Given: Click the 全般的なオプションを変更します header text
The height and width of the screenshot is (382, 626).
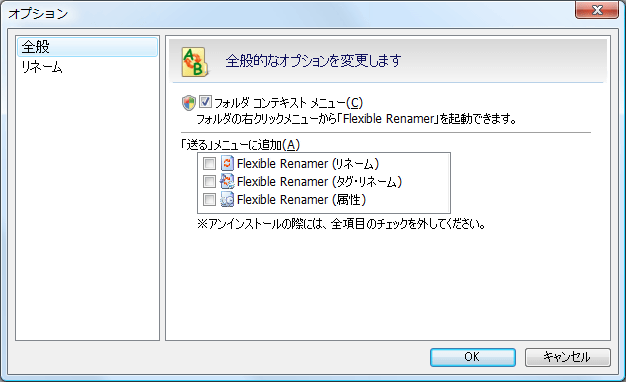Looking at the screenshot, I should point(313,61).
